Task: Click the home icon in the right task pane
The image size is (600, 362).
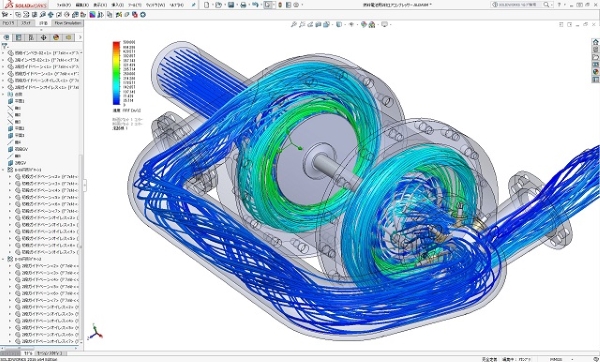Action: pyautogui.click(x=595, y=42)
